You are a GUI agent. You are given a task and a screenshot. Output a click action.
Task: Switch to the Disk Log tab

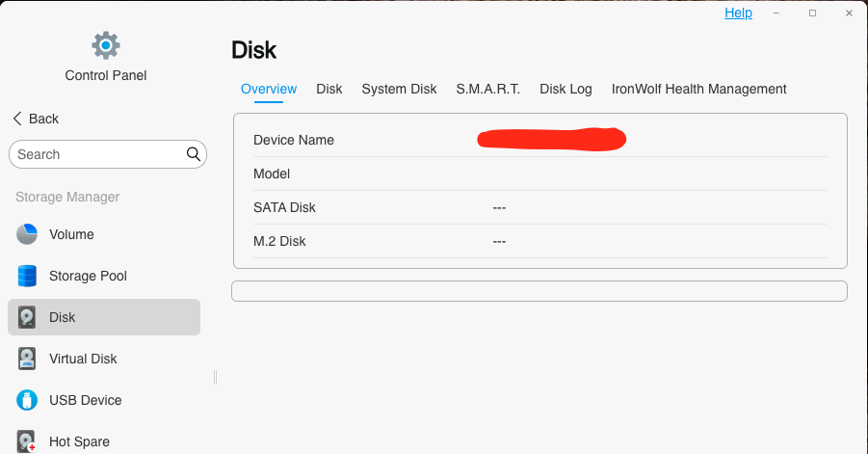pyautogui.click(x=566, y=89)
